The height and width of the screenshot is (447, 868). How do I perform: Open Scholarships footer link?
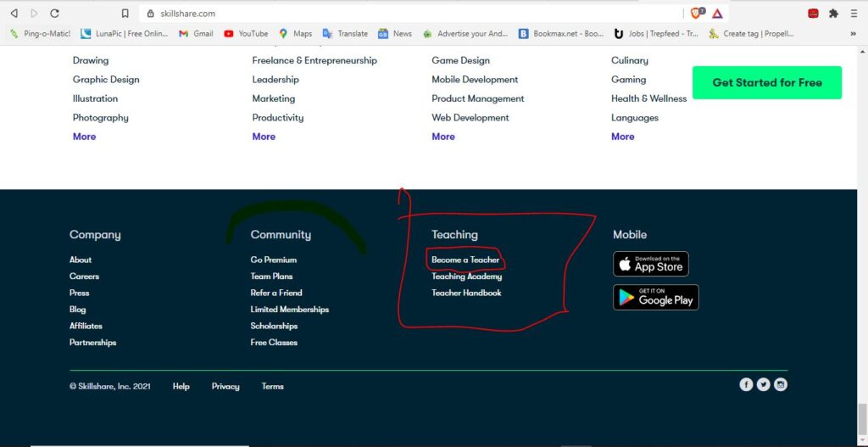274,327
